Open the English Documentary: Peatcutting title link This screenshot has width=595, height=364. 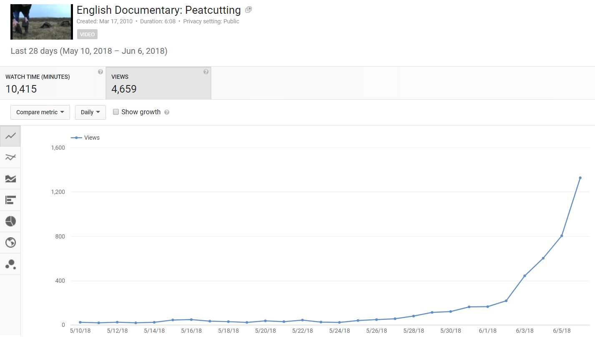(158, 10)
